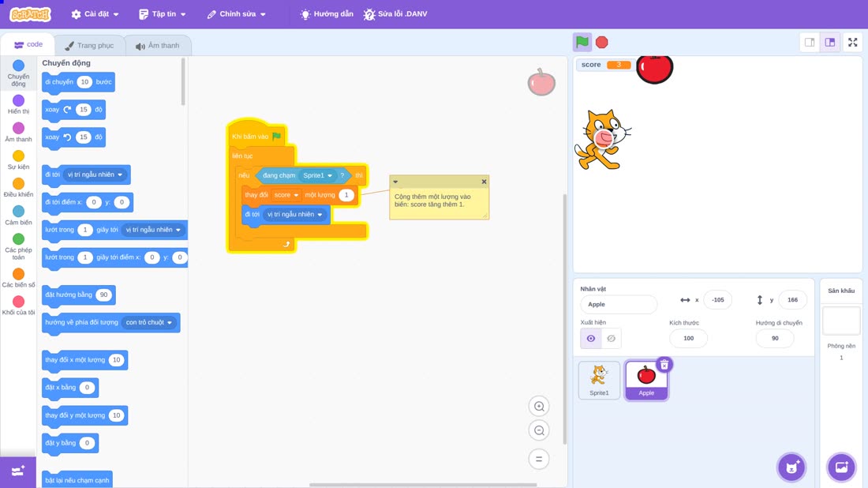This screenshot has width=868, height=488.
Task: Open the add extension button
Action: (17, 471)
